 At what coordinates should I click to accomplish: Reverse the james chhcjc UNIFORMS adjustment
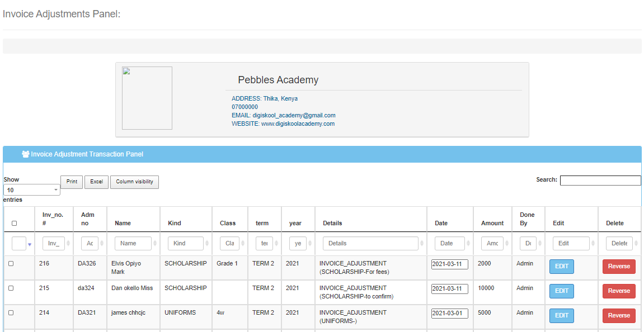click(619, 316)
